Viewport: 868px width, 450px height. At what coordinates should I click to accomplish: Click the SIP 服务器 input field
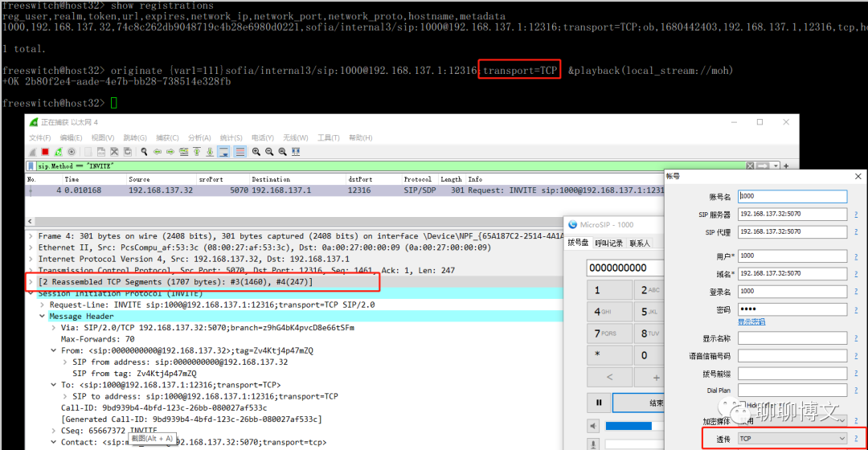(792, 214)
